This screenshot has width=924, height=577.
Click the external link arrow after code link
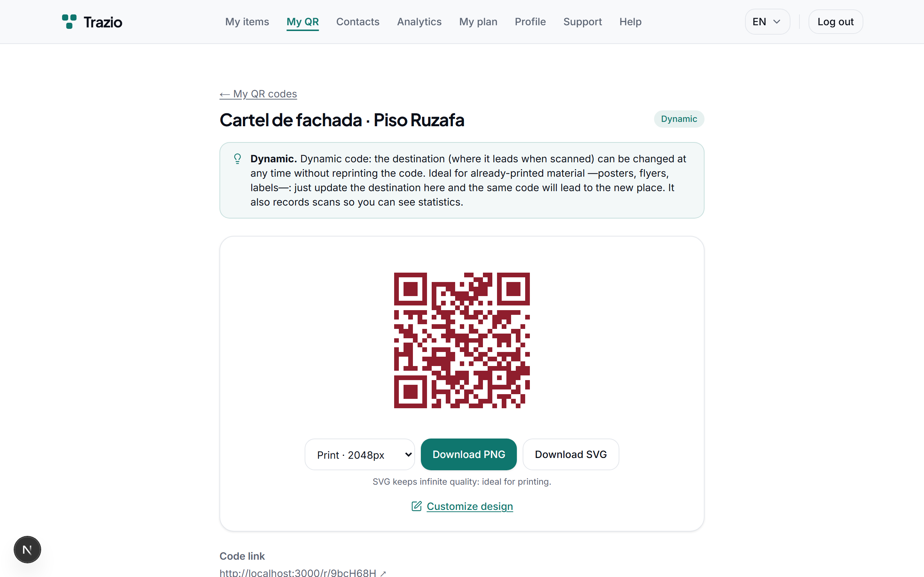[x=383, y=573]
